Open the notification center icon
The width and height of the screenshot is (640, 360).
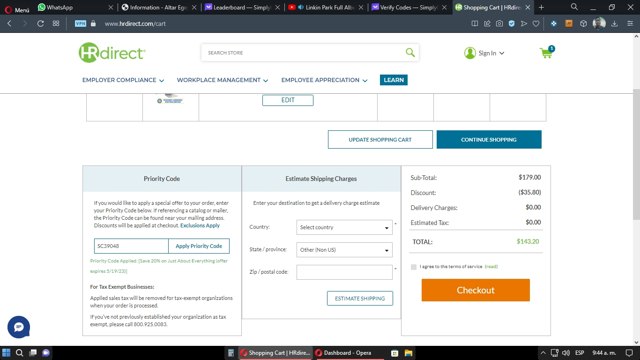pyautogui.click(x=629, y=353)
